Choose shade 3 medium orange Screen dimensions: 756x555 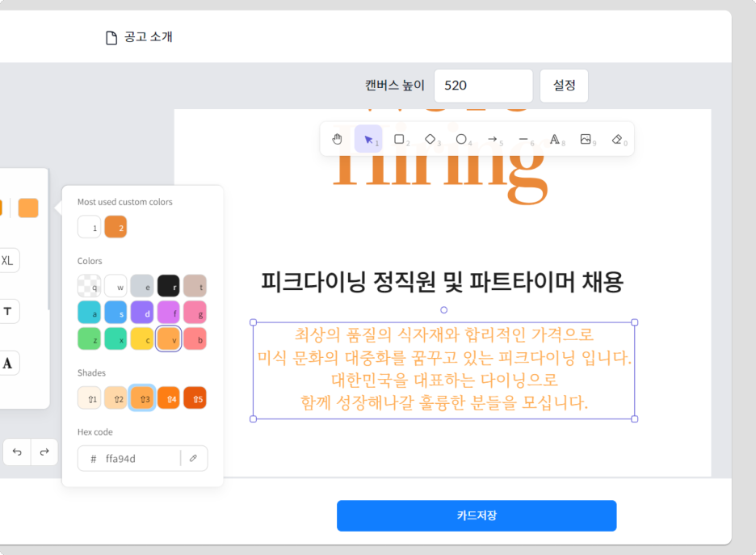pos(142,398)
